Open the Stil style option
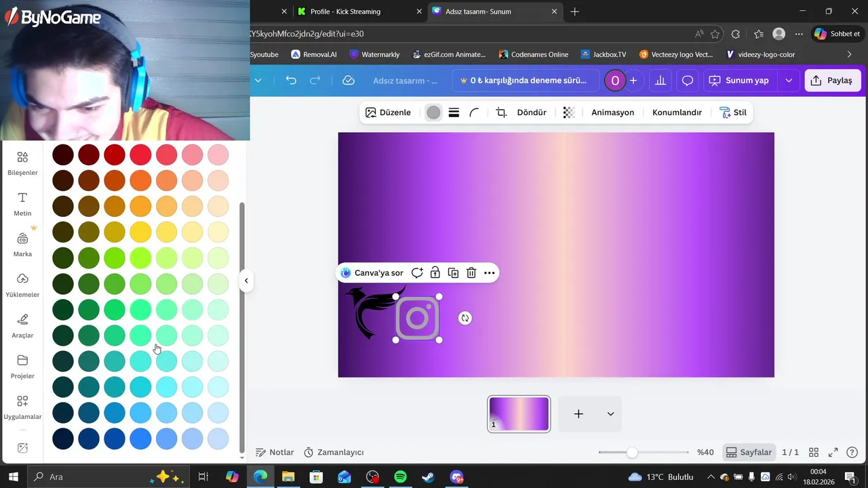 733,113
